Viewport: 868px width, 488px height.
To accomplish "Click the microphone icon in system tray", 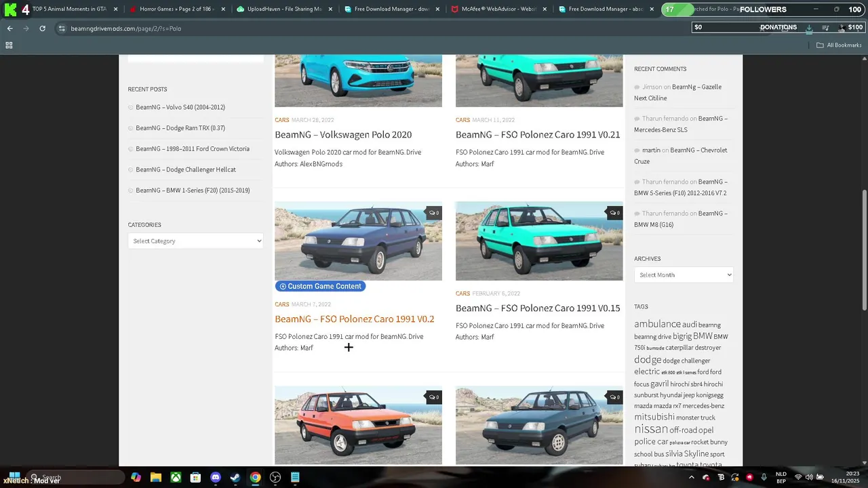I will [764, 477].
